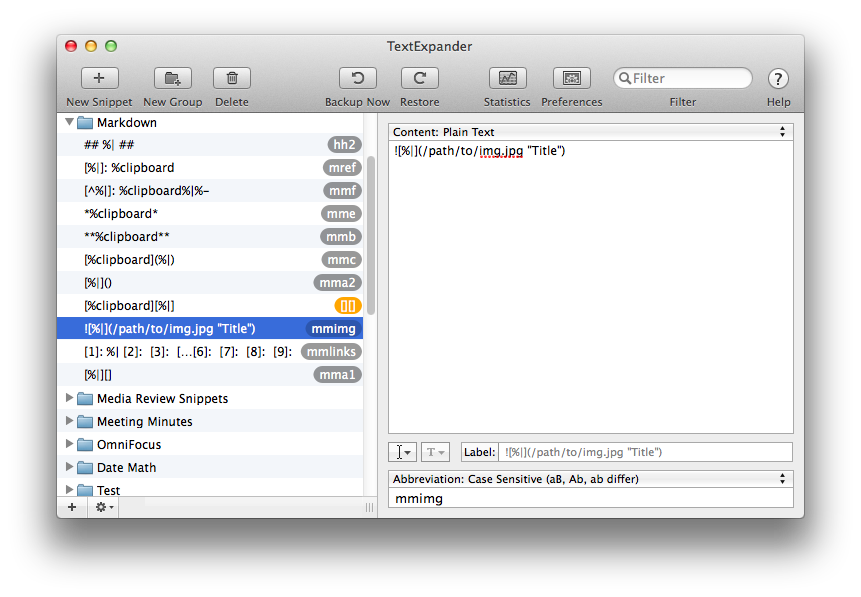Click the green zoom window button
The width and height of the screenshot is (861, 597).
[111, 46]
